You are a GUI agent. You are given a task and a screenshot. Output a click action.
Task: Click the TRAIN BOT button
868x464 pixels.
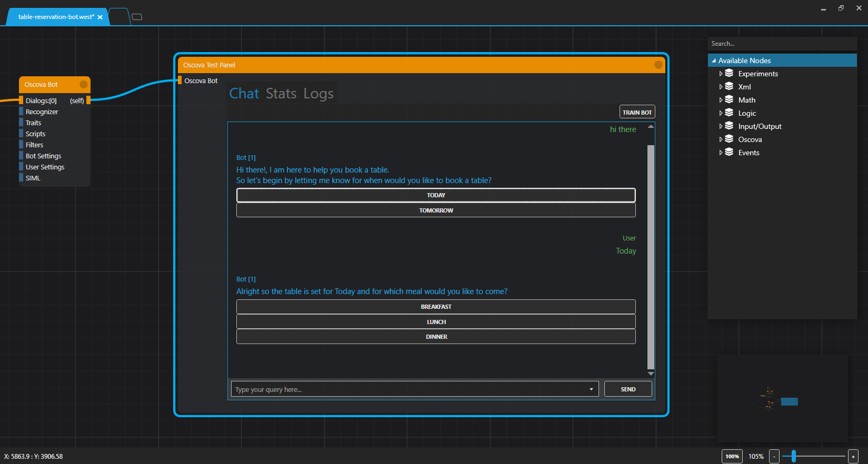637,112
